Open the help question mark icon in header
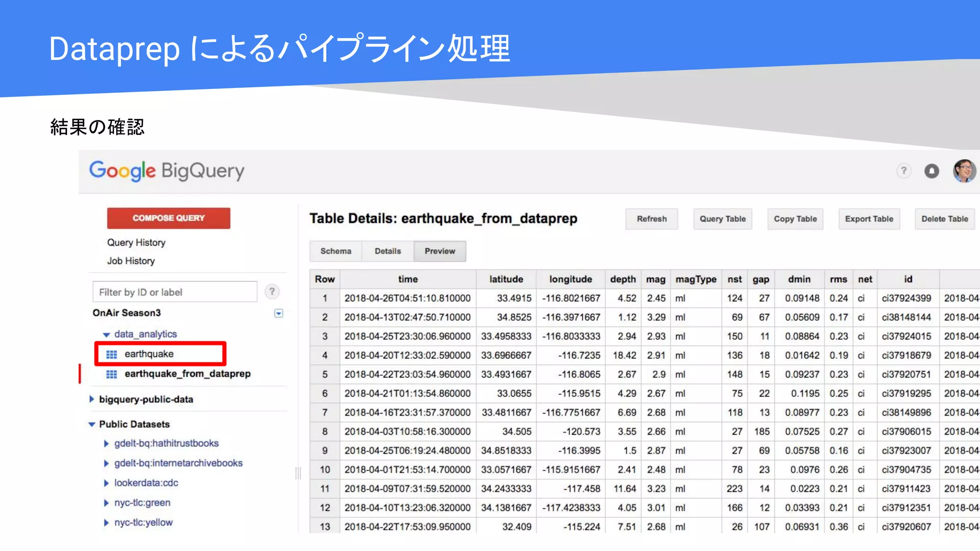The height and width of the screenshot is (551, 980). [x=903, y=171]
